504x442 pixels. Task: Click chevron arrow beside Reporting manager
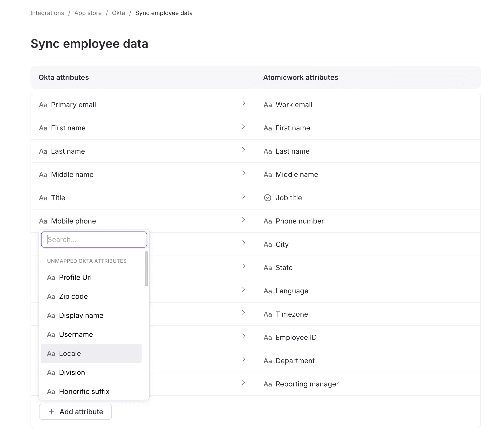pyautogui.click(x=244, y=382)
